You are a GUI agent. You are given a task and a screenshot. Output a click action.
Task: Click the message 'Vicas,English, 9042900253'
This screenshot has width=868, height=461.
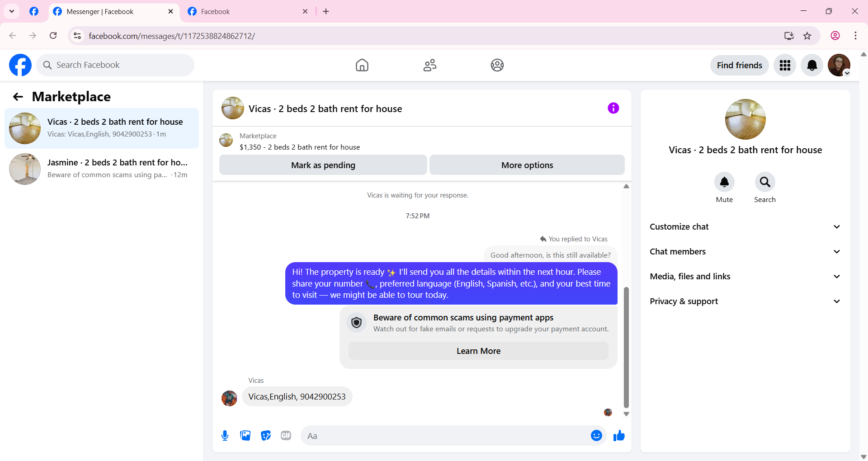(x=297, y=397)
